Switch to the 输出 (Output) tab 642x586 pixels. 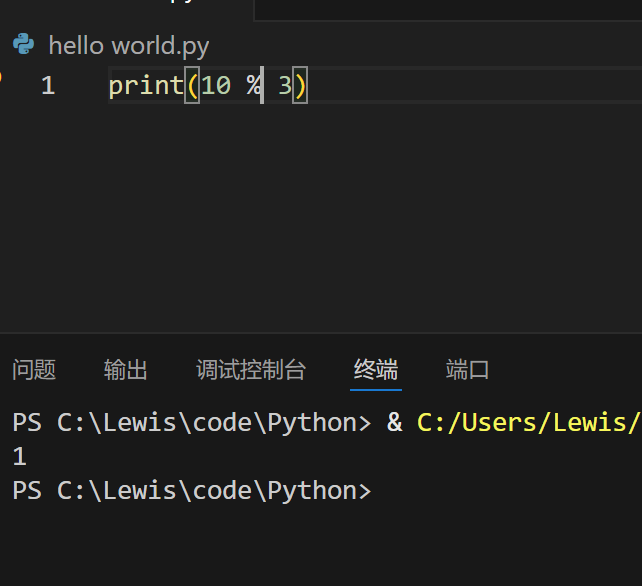(126, 370)
